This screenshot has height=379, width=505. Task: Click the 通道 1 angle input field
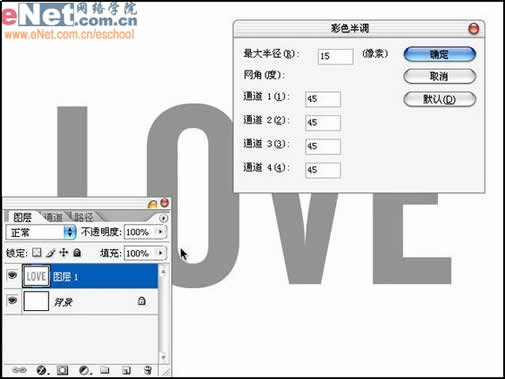click(323, 99)
